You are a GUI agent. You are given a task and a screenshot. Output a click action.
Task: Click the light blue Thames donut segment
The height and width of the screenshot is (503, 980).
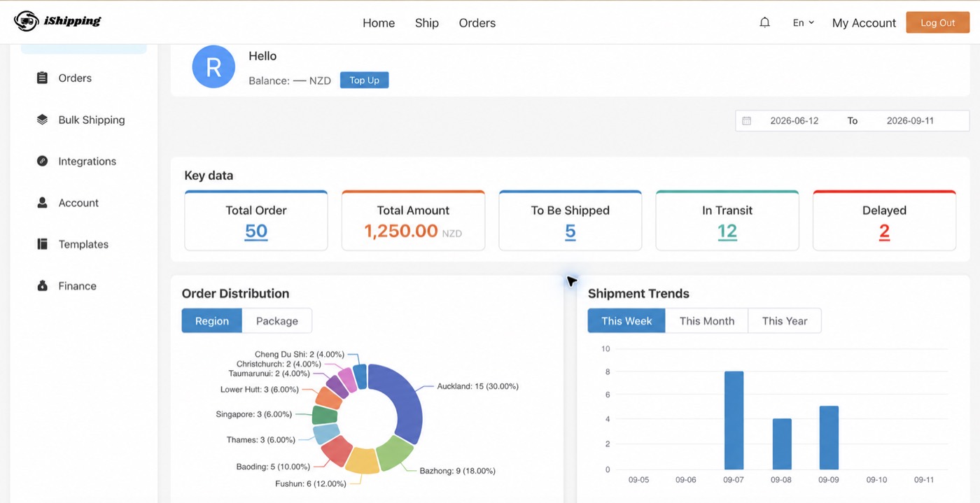pyautogui.click(x=325, y=434)
